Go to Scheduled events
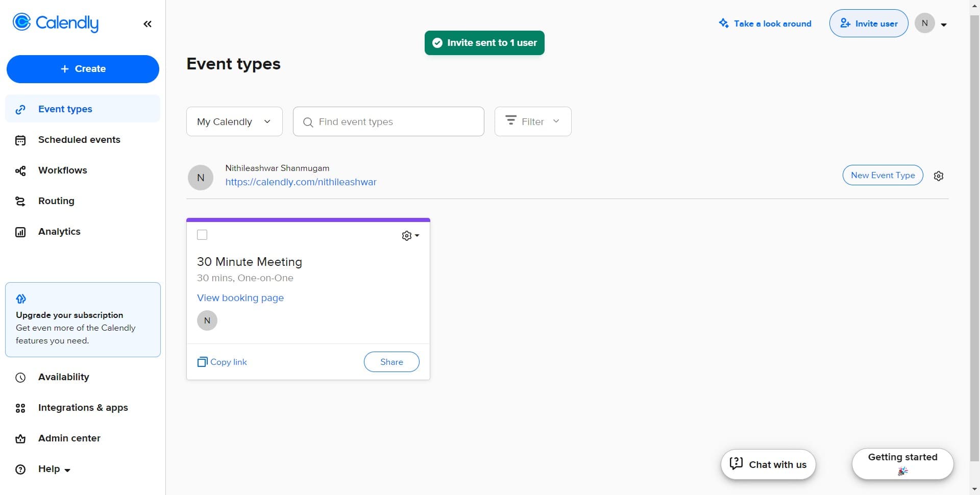The width and height of the screenshot is (980, 495). click(79, 140)
